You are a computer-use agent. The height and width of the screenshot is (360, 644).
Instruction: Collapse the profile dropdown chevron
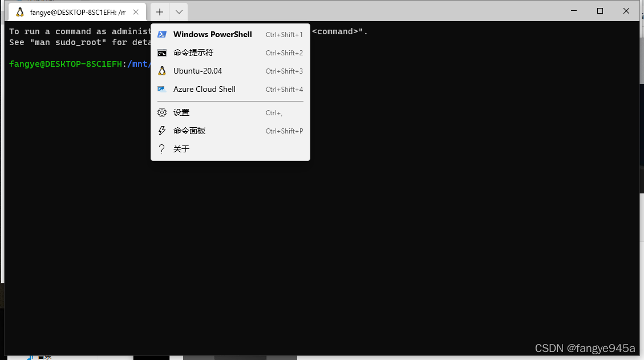coord(179,13)
